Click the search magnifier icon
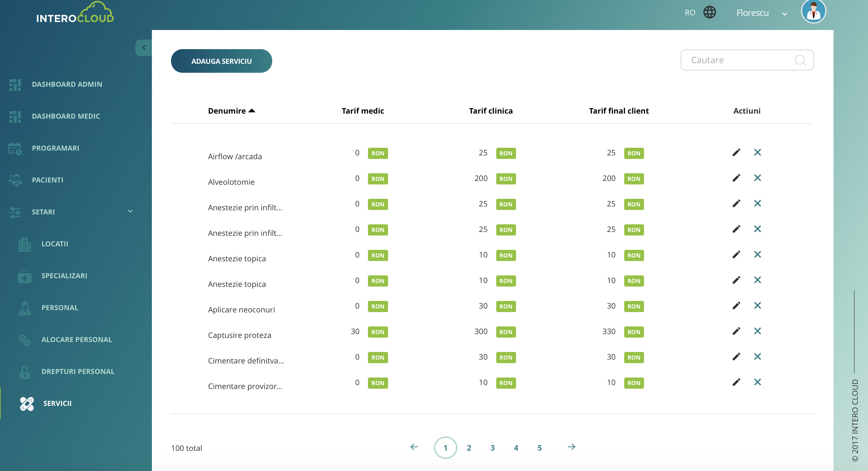Screen dimensions: 868x471 pos(800,60)
